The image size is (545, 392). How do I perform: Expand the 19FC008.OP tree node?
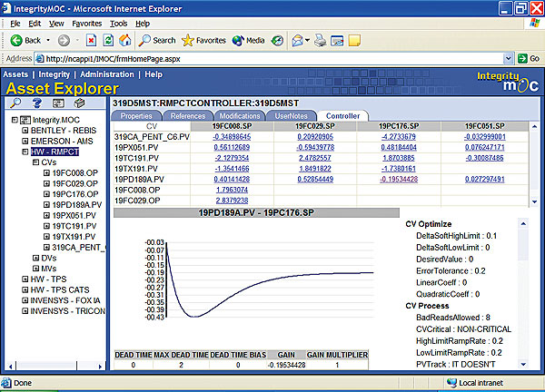click(46, 173)
